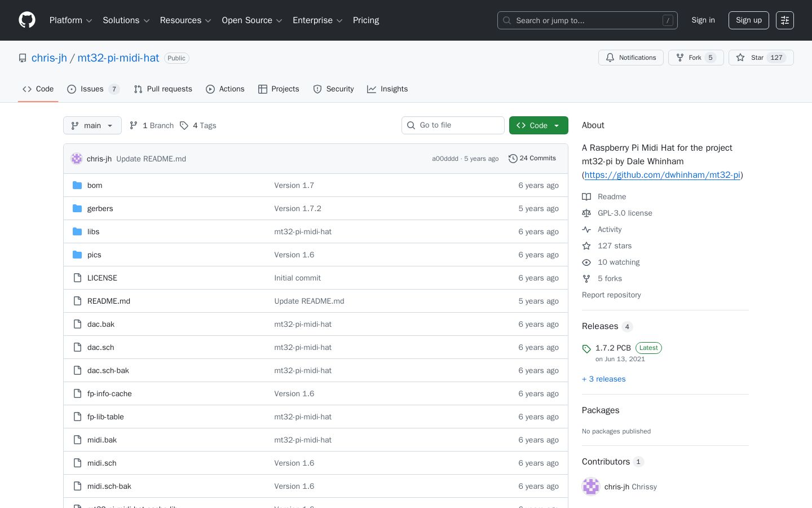
Task: Click chris-jh contributor avatar
Action: coord(591,487)
